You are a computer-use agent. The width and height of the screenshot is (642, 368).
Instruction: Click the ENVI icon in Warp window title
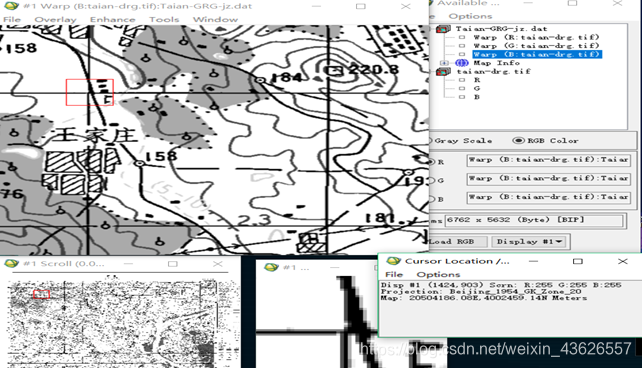[x=11, y=6]
